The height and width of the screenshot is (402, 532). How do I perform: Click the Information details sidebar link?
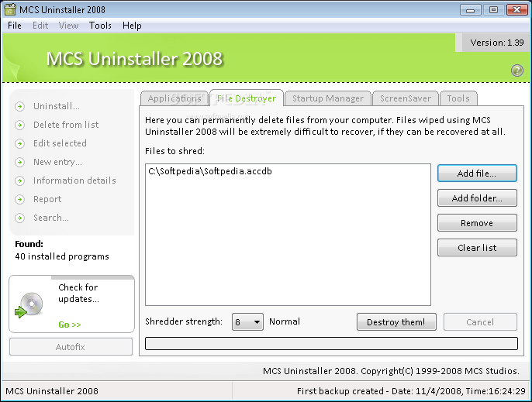pyautogui.click(x=74, y=180)
